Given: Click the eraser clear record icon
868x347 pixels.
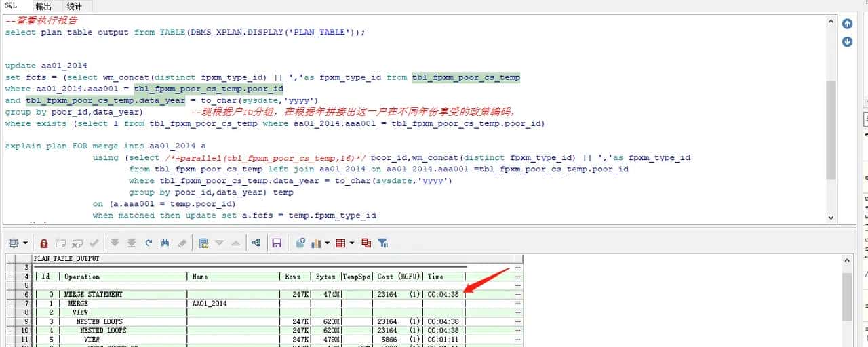Looking at the screenshot, I should coord(182,243).
